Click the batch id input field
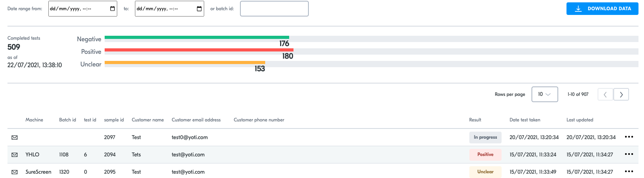Screen dimensions: 644x178 274,9
